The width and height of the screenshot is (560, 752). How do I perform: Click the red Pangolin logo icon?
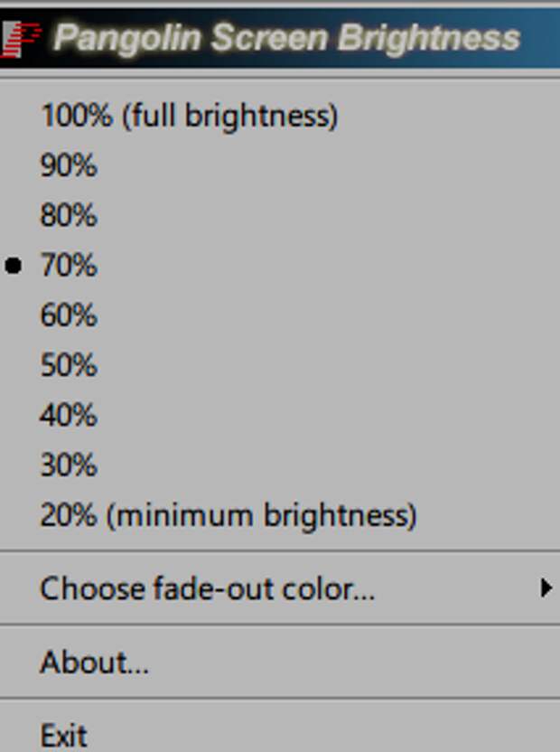(20, 38)
